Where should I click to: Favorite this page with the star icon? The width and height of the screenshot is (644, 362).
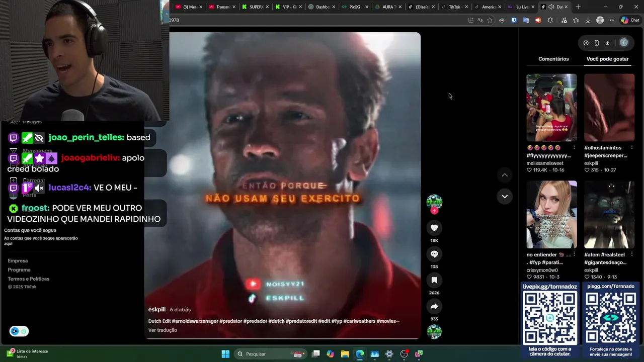click(490, 20)
